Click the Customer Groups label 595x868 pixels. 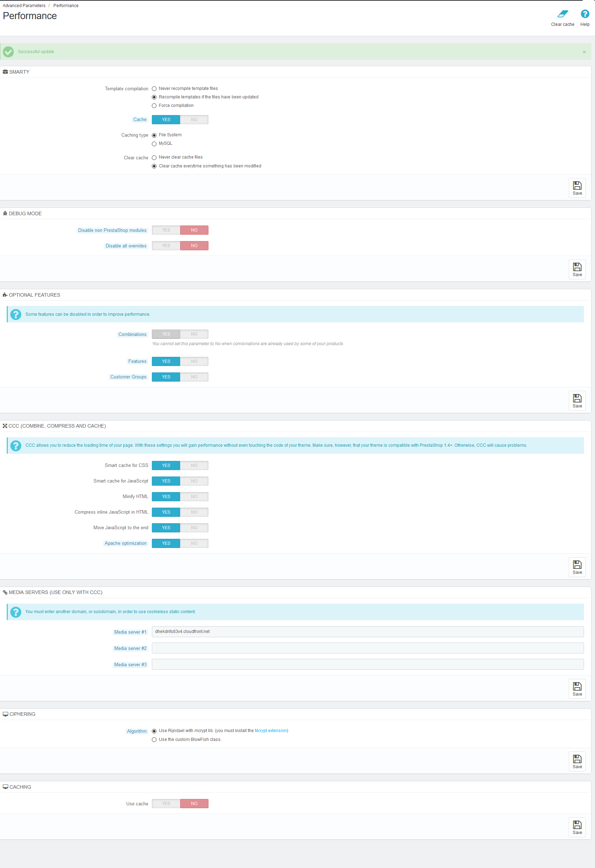coord(128,377)
